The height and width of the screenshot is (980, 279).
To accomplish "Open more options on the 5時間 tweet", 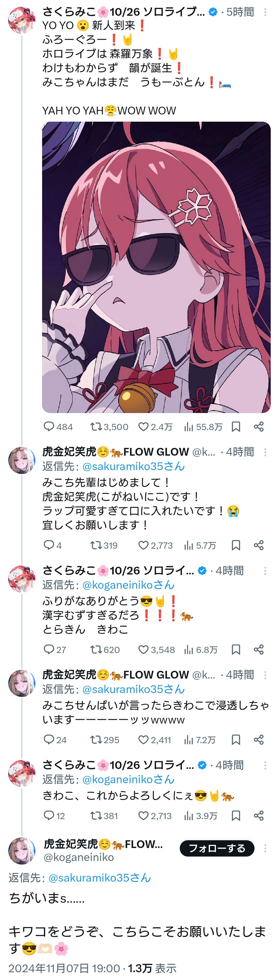I will pos(265,12).
